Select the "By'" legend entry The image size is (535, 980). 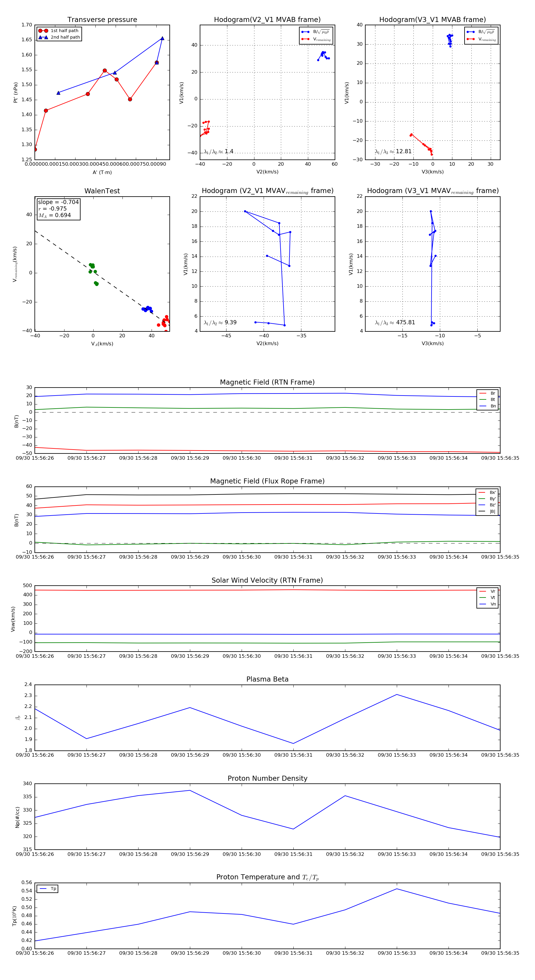tap(487, 499)
